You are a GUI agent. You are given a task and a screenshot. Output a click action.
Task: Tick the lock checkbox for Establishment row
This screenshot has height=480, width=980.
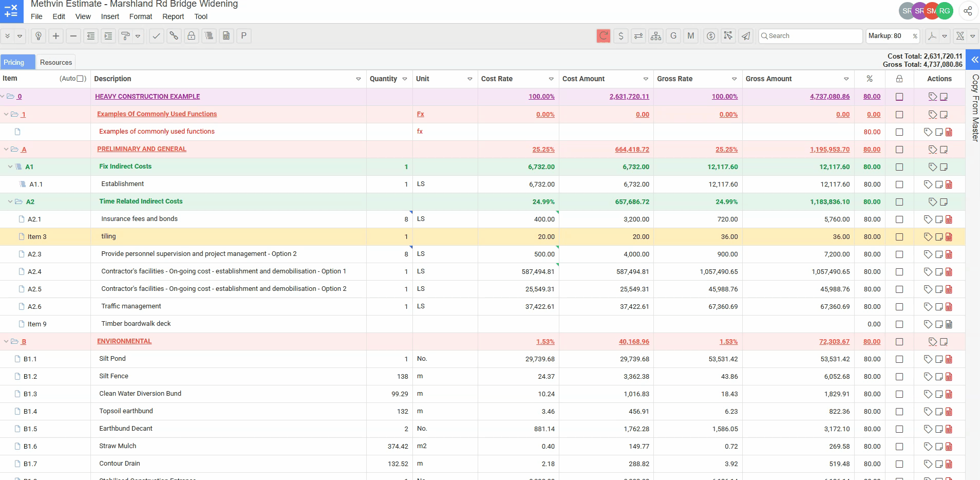899,184
